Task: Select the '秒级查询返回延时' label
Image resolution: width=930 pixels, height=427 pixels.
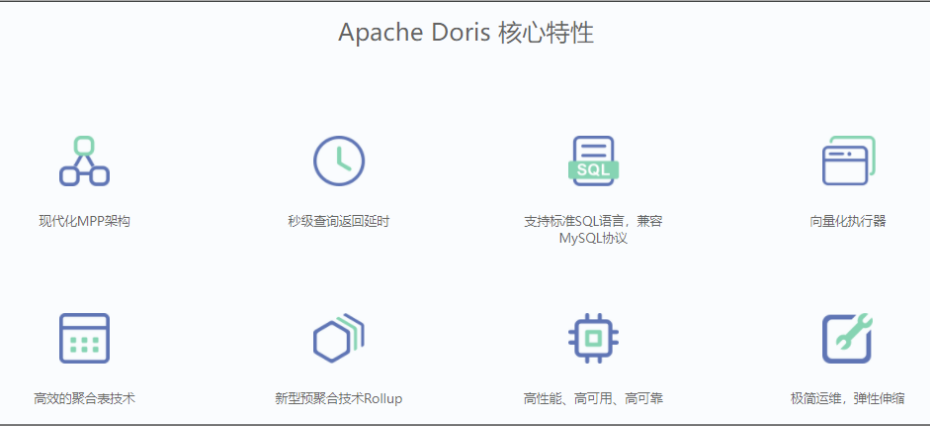Action: point(339,221)
